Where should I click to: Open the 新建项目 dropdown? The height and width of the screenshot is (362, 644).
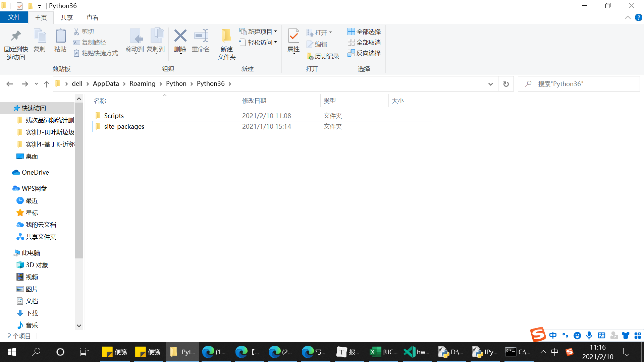coord(258,31)
